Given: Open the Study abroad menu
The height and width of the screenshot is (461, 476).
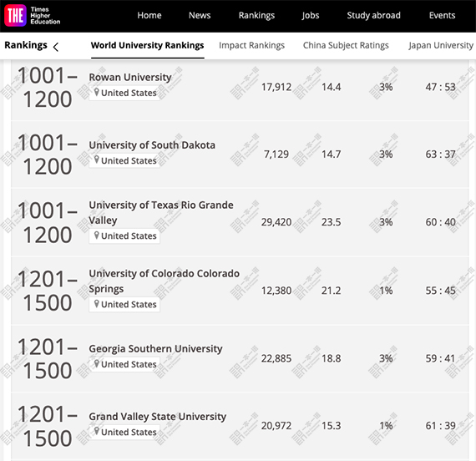Looking at the screenshot, I should click(373, 15).
